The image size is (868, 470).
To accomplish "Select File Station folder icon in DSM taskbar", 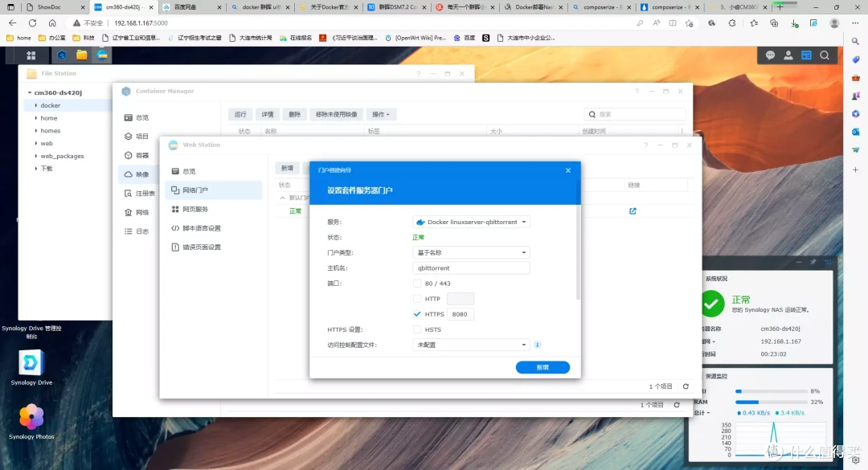I will pyautogui.click(x=82, y=55).
